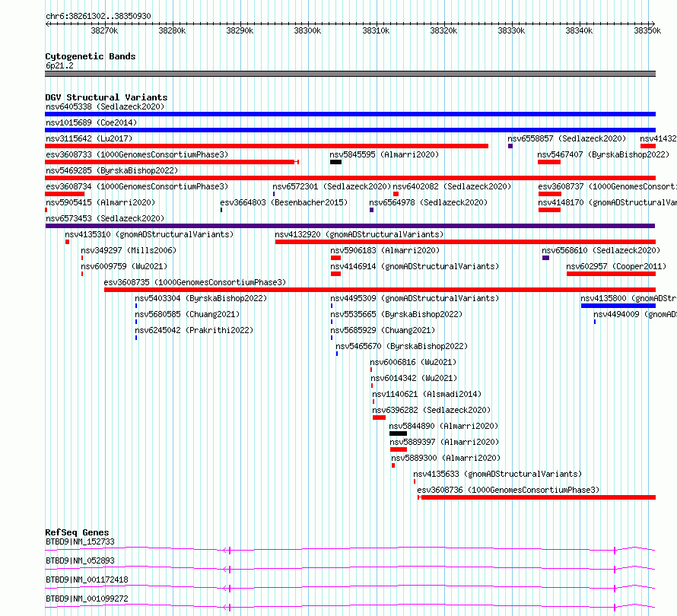This screenshot has height=616, width=677.
Task: Open nsv6009759 (Wu2021) label
Action: point(124,266)
